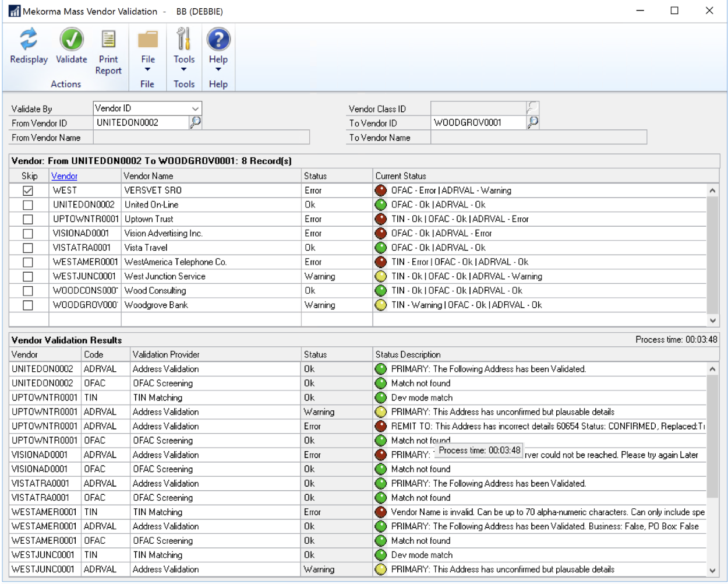Expand the Help dropdown arrow

pyautogui.click(x=218, y=69)
